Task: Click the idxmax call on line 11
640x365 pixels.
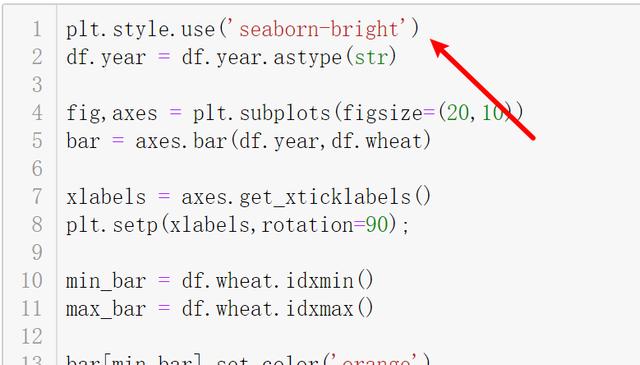Action: pos(329,309)
